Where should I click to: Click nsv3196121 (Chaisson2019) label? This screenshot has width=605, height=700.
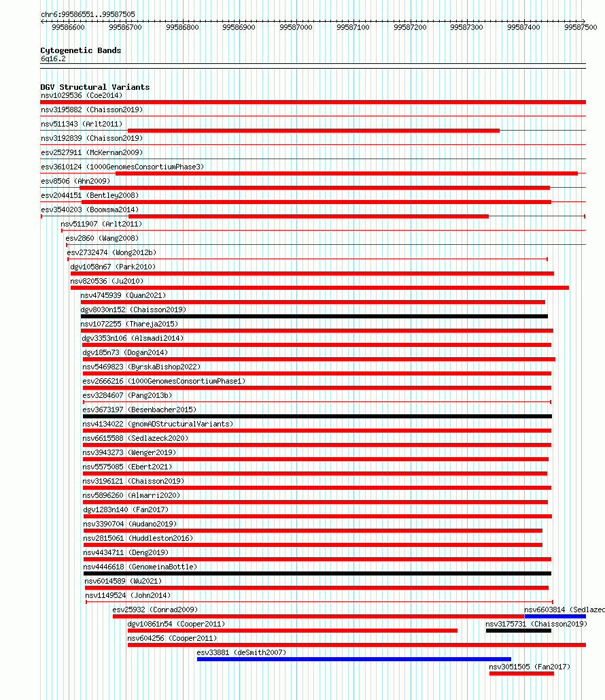pyautogui.click(x=133, y=481)
